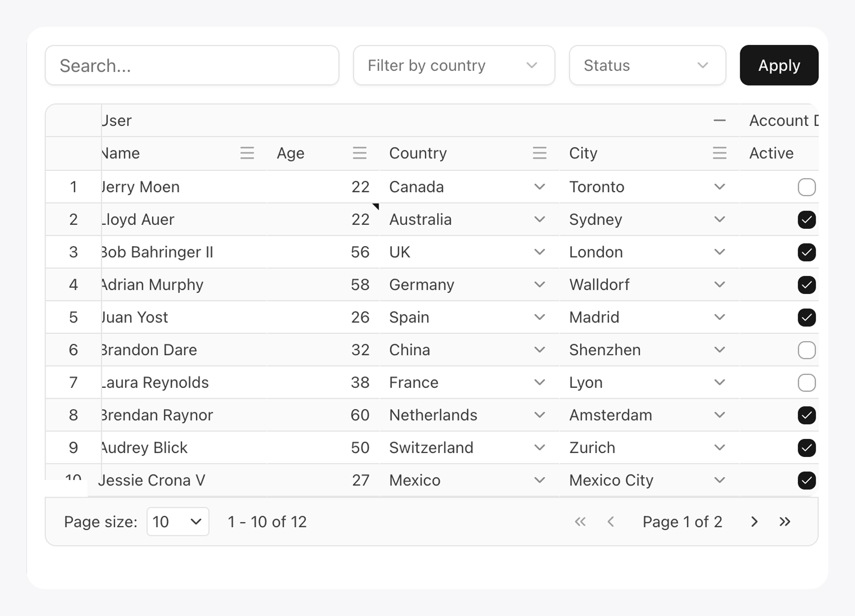Open the Name column menu icon
The height and width of the screenshot is (616, 855).
click(x=247, y=153)
